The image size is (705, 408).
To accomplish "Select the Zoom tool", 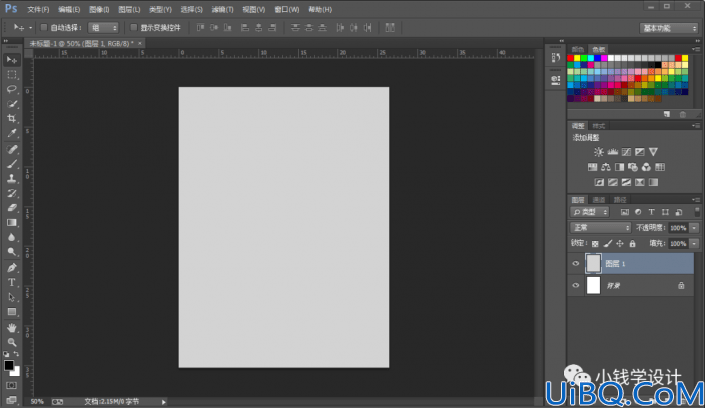I will coord(12,342).
